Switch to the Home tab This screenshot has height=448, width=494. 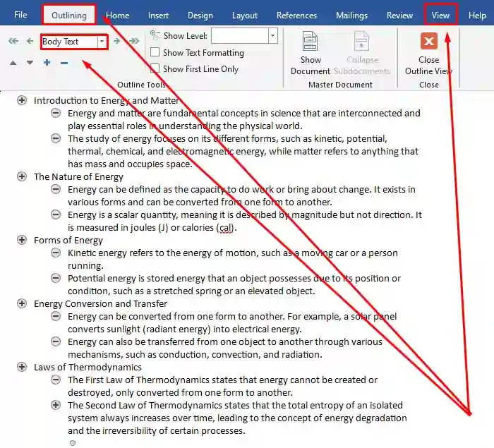(x=118, y=15)
